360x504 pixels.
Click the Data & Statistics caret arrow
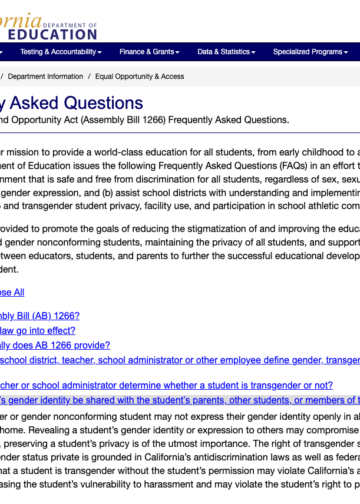253,52
